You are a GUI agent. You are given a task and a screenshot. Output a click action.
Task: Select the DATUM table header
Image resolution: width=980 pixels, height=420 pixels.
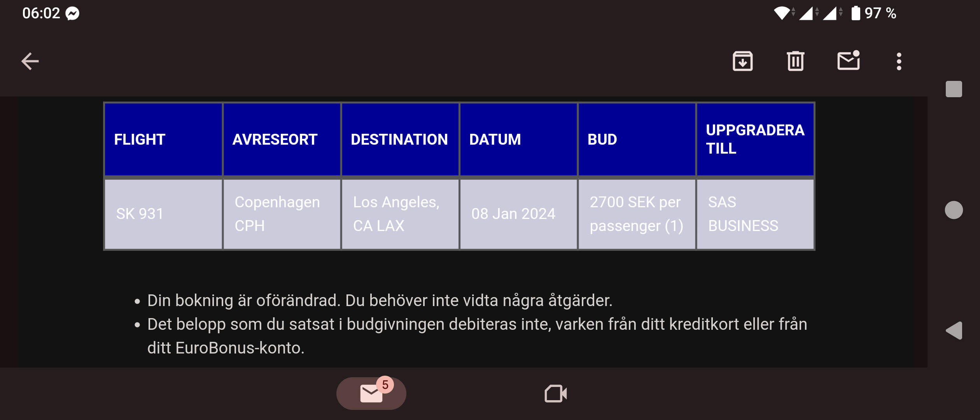[x=519, y=139]
